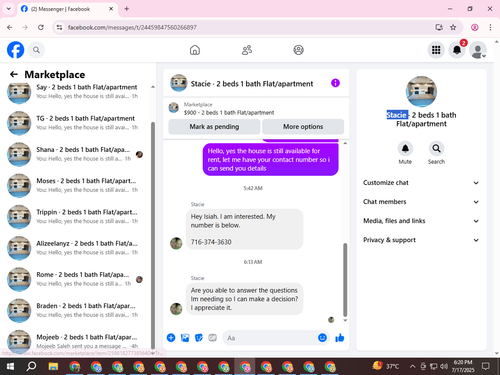Open the Rome conversation
Image resolution: width=500 pixels, height=375 pixels.
point(77,279)
